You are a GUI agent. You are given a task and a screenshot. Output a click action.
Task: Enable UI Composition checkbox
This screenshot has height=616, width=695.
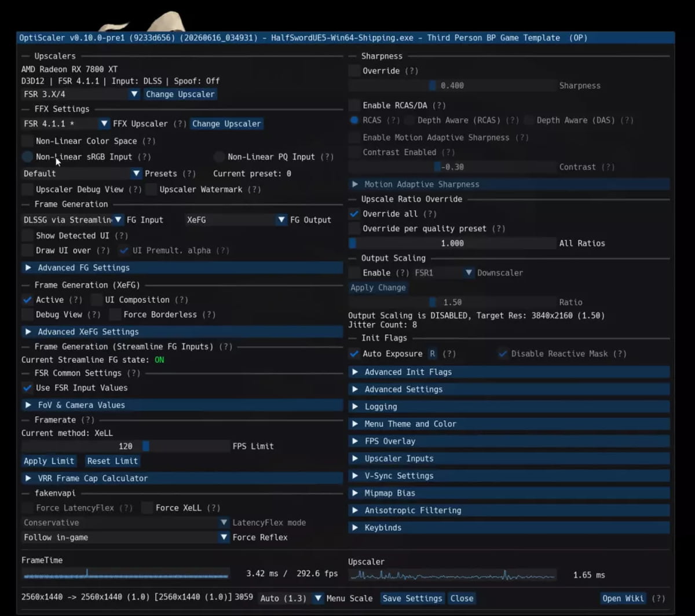coord(97,299)
